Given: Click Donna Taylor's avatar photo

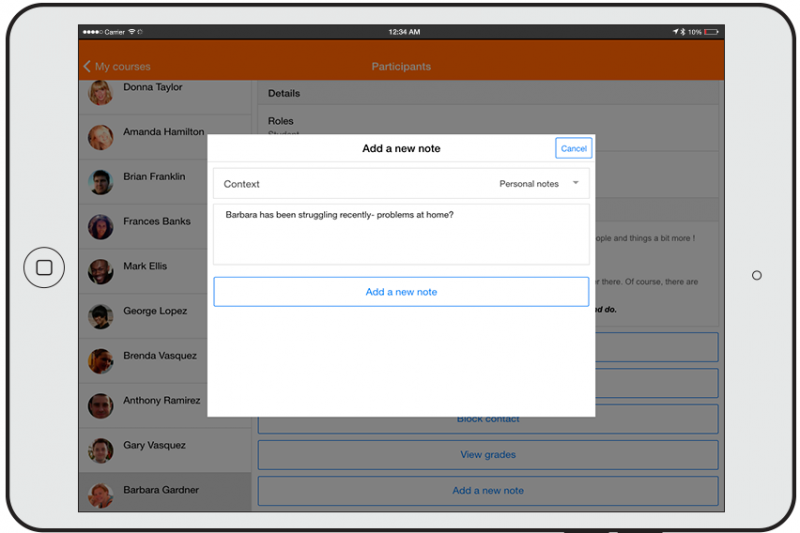Looking at the screenshot, I should (101, 93).
